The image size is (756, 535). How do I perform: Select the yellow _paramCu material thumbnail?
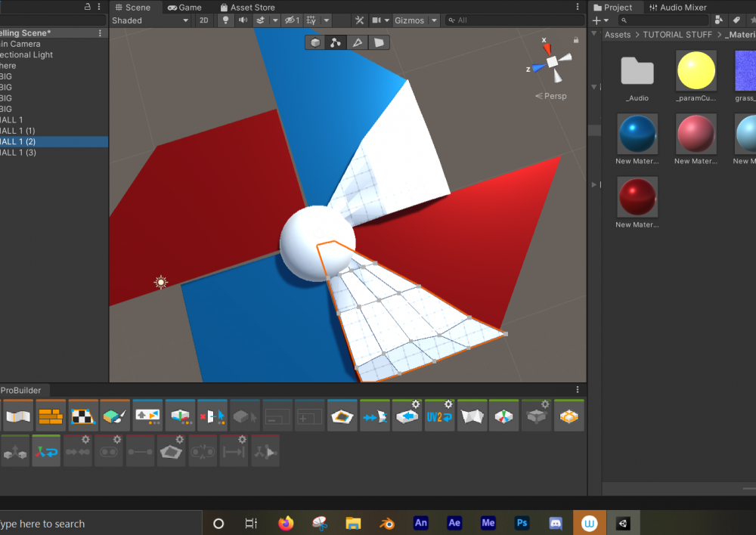pyautogui.click(x=696, y=71)
